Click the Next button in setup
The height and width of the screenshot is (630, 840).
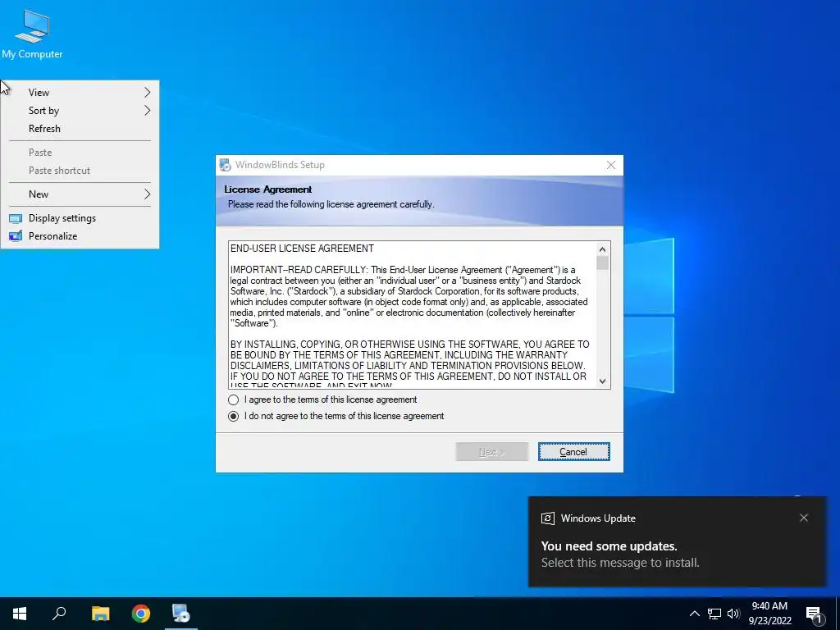pos(492,452)
